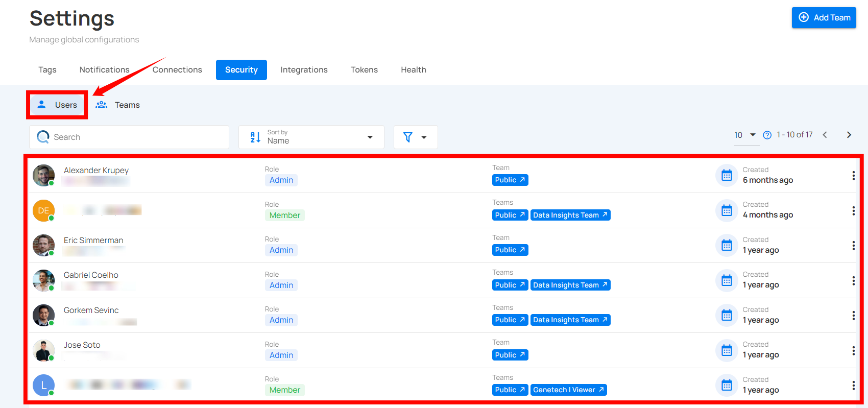Click the calendar icon in L user row
The width and height of the screenshot is (868, 408).
[727, 385]
